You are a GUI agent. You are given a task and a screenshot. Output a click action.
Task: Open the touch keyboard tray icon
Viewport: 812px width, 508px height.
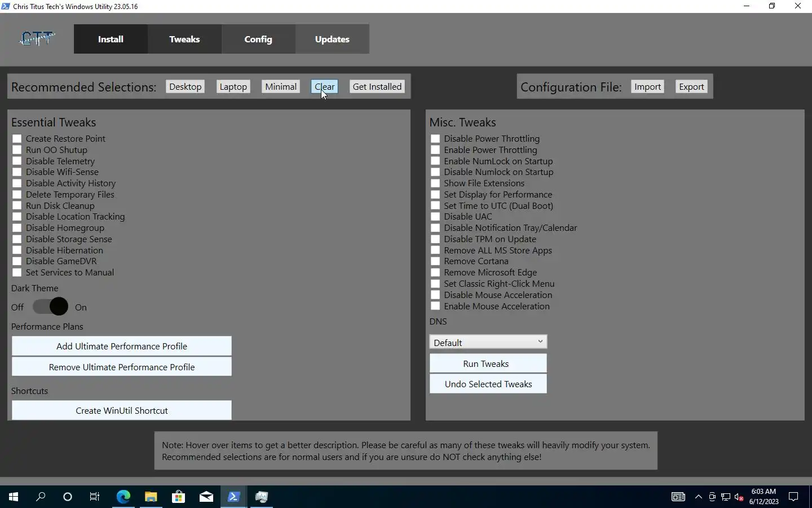coord(678,497)
